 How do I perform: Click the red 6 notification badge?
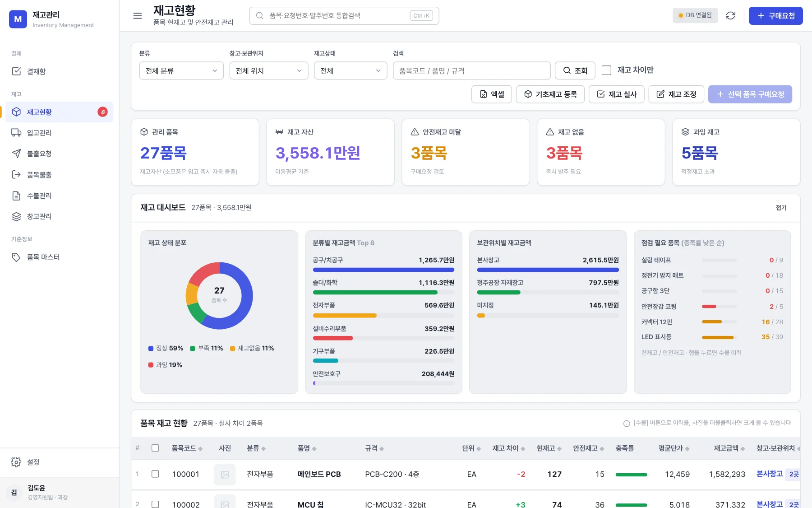[103, 112]
